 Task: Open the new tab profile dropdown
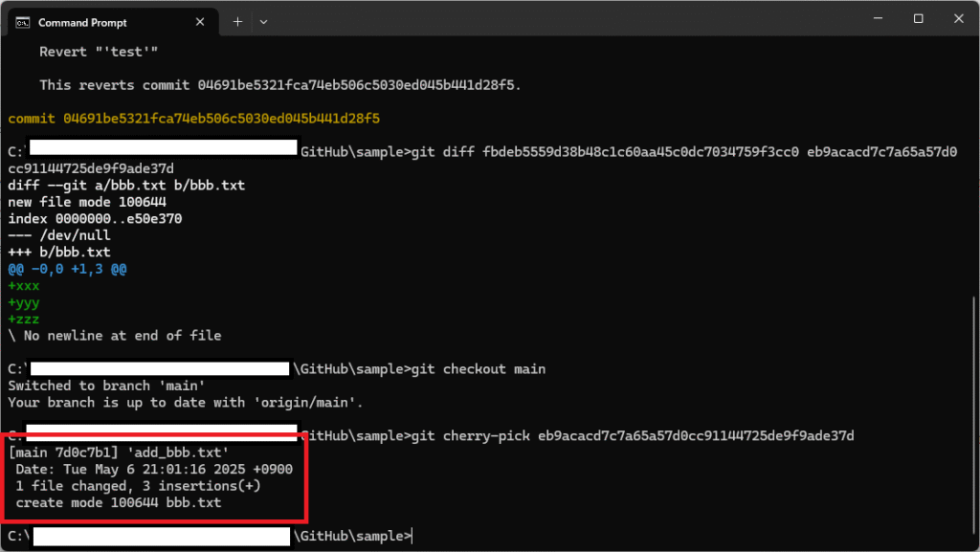(263, 22)
